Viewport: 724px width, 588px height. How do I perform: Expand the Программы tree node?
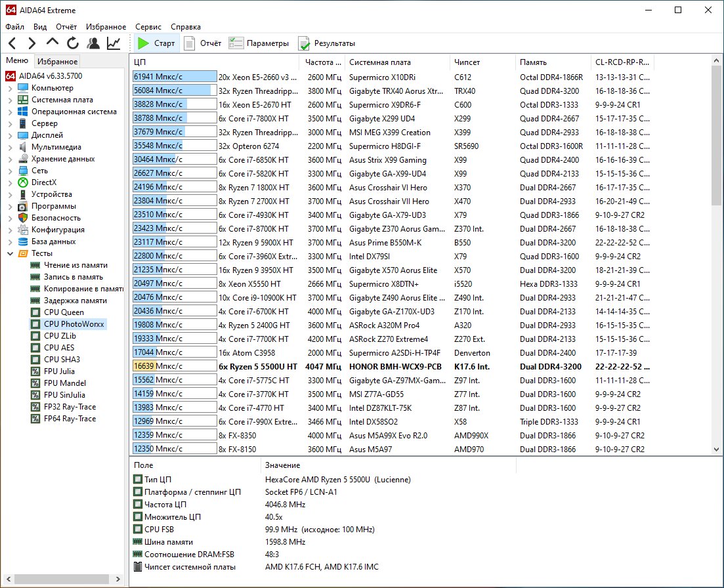[x=10, y=206]
